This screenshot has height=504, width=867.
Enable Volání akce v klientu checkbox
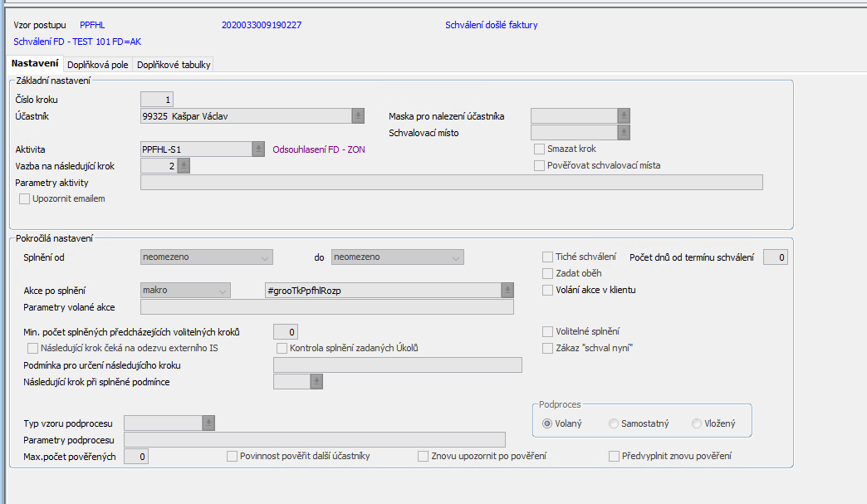tap(548, 291)
